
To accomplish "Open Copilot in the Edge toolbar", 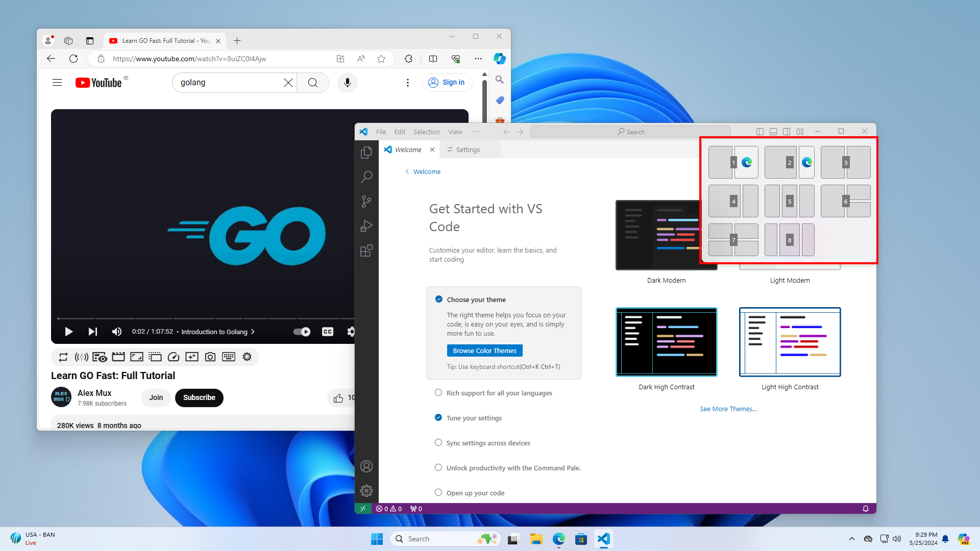I will point(499,59).
